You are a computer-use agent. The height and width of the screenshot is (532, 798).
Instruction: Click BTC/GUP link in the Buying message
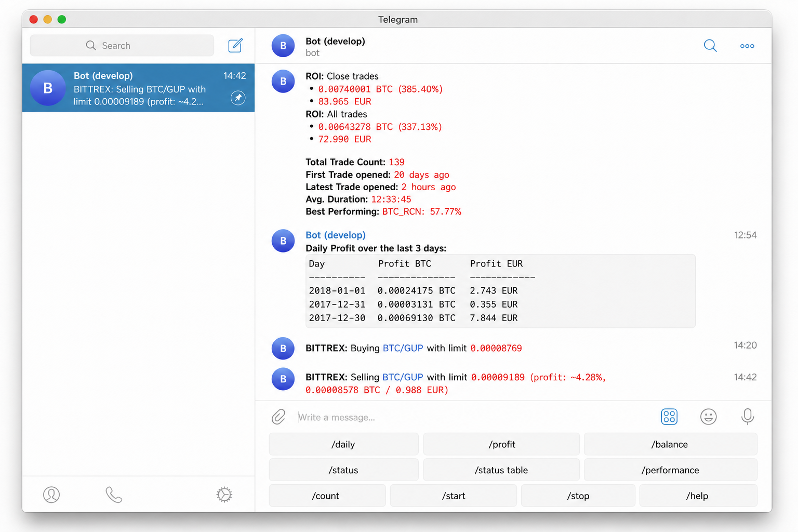(403, 348)
